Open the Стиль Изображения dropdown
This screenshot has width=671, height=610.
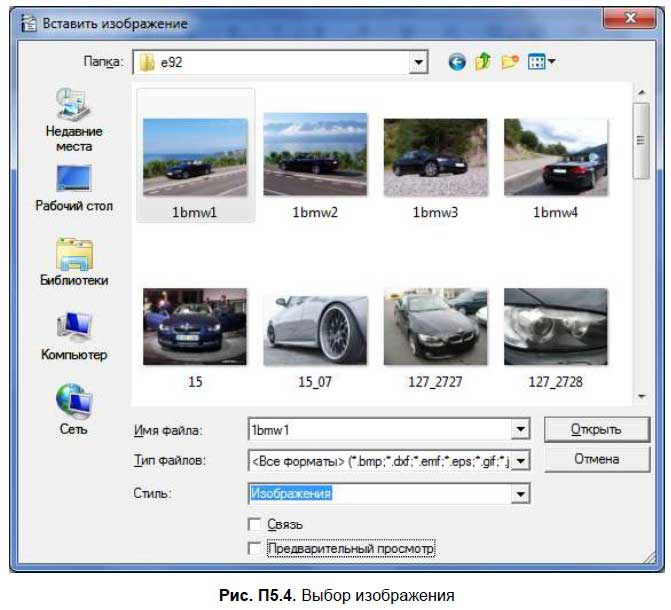(520, 494)
